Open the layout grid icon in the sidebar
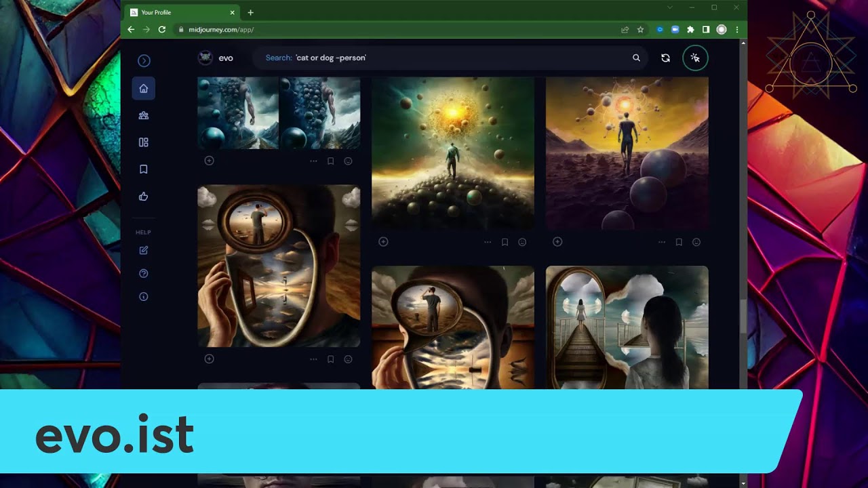This screenshot has height=488, width=868. pos(144,142)
